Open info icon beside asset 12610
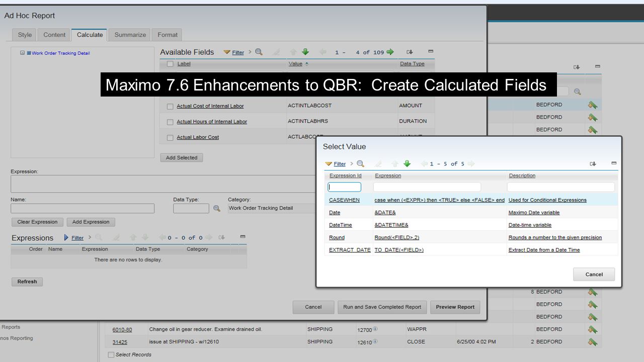Screen dimensions: 644x362 click(375, 342)
